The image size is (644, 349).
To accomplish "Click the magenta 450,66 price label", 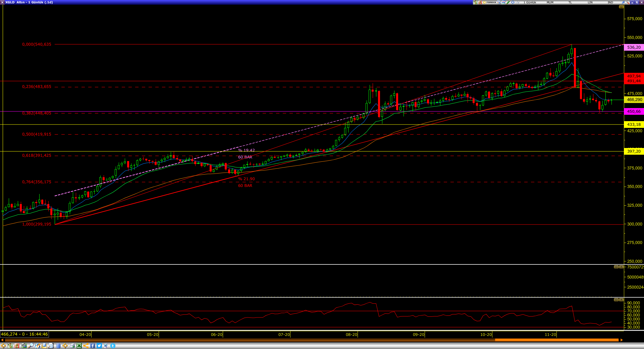I will point(634,111).
